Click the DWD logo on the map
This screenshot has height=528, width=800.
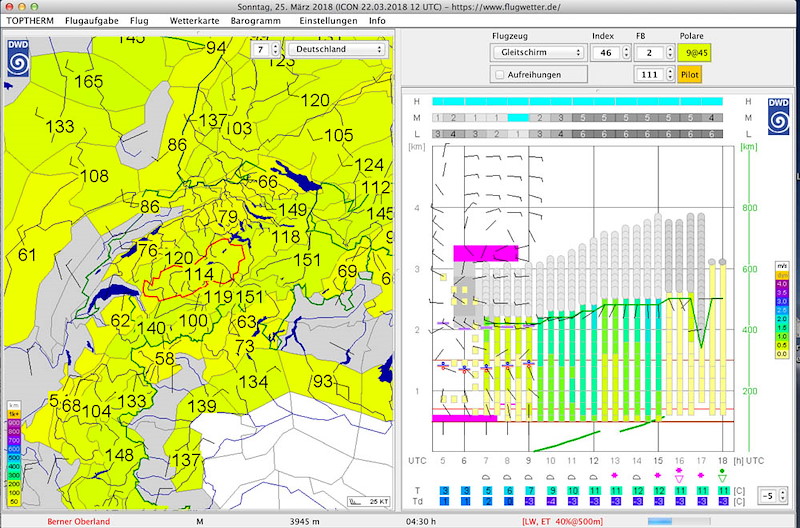(x=18, y=58)
